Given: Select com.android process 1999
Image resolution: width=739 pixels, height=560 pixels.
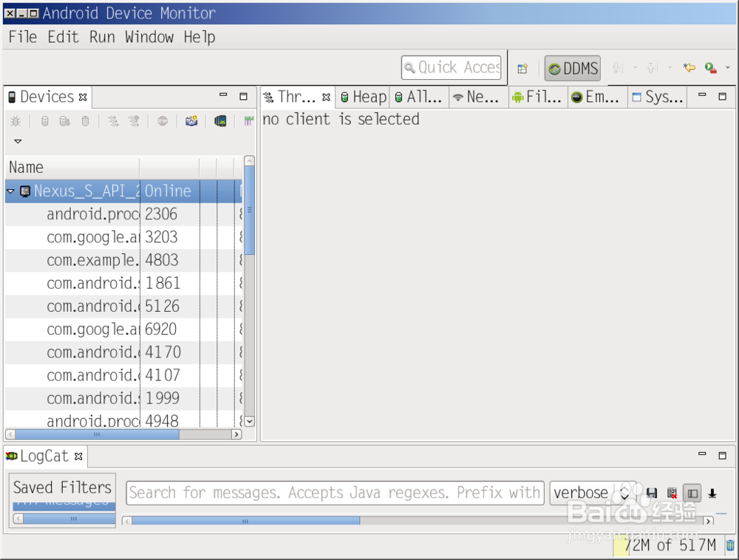Looking at the screenshot, I should (123, 399).
